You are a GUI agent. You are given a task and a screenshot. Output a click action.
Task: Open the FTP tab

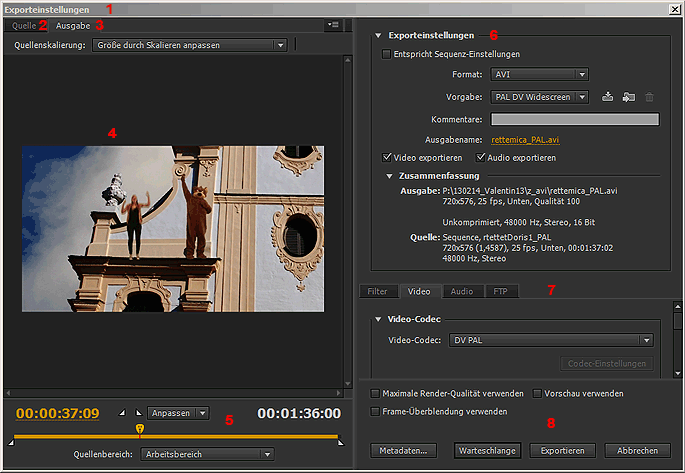coord(501,291)
